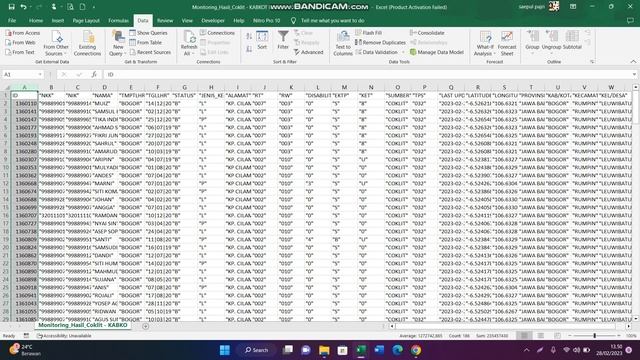Click the formula bar containing ID
The height and width of the screenshot is (360, 640).
click(x=367, y=74)
